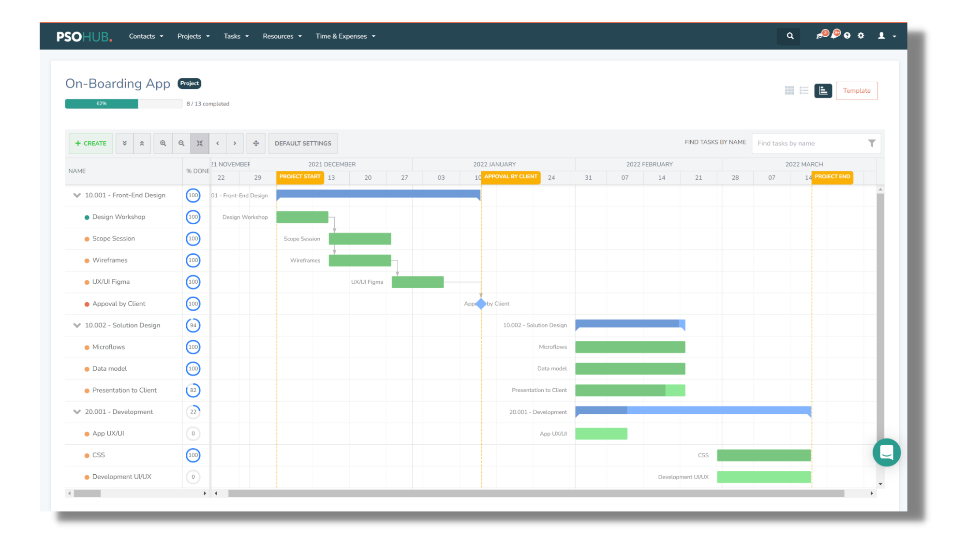Click the CREATE button
The width and height of the screenshot is (980, 553).
90,143
